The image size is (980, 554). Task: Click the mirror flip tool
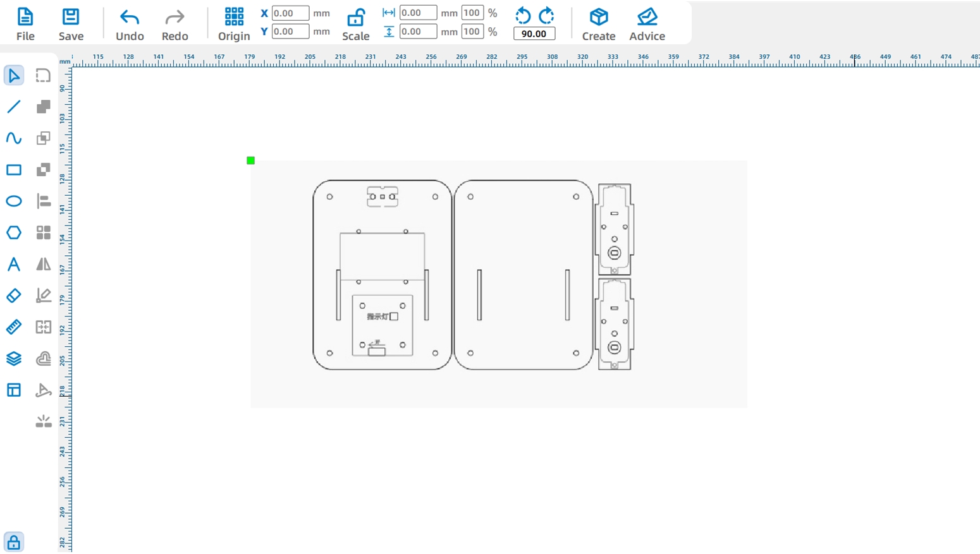(44, 264)
